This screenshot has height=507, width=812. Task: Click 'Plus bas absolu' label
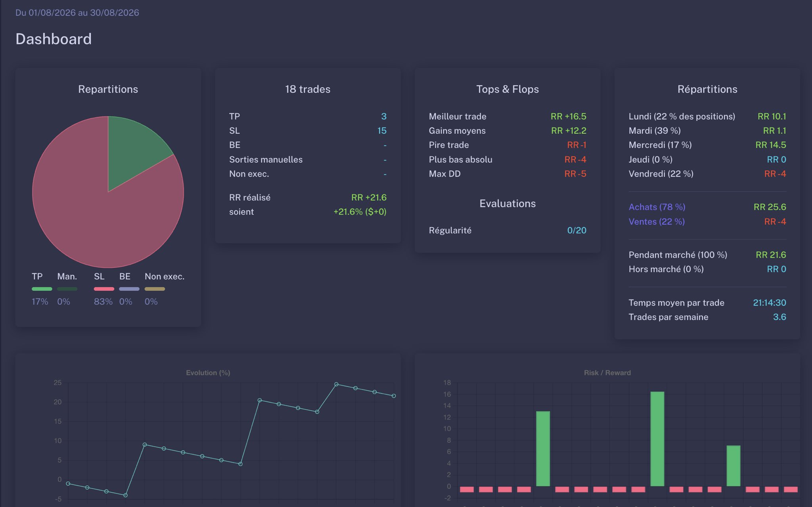point(460,159)
